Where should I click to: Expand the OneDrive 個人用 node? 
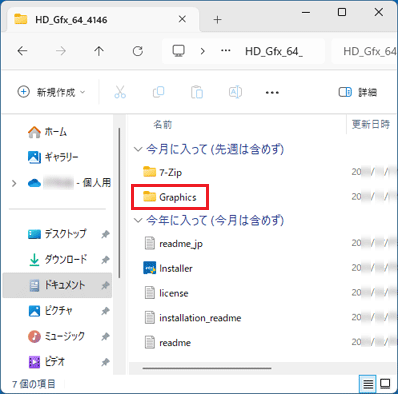click(14, 183)
